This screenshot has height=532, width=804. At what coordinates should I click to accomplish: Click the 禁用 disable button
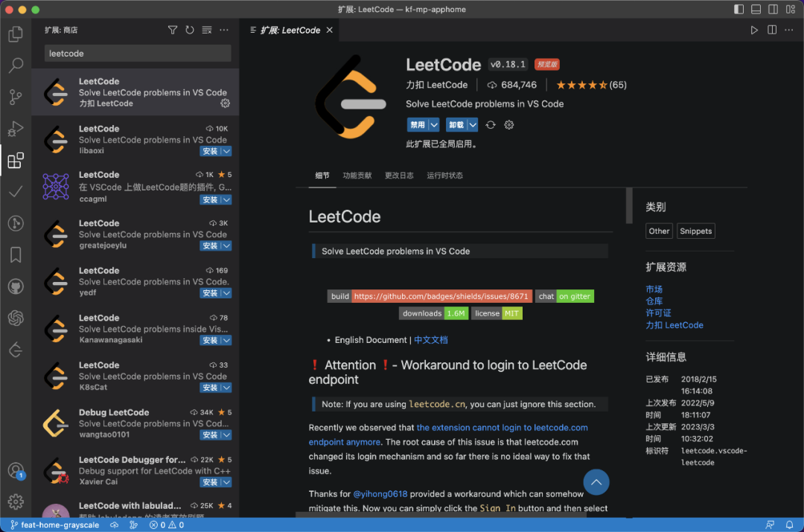pyautogui.click(x=418, y=125)
